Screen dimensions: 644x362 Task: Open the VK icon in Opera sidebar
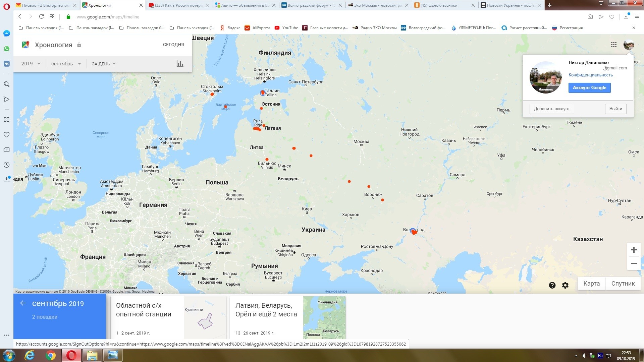6,64
